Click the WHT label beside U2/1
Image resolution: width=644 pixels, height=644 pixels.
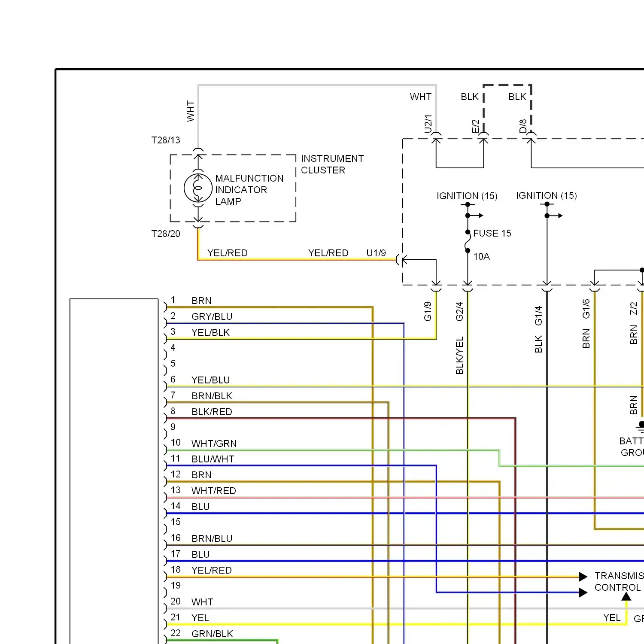pos(421,97)
